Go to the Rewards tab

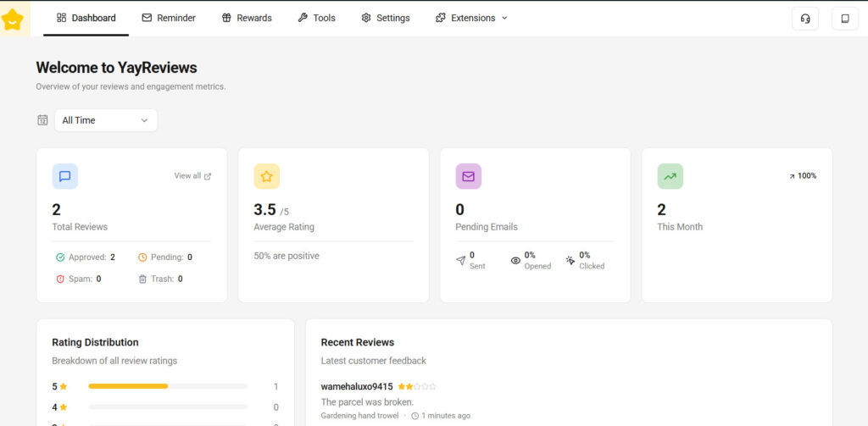(247, 19)
